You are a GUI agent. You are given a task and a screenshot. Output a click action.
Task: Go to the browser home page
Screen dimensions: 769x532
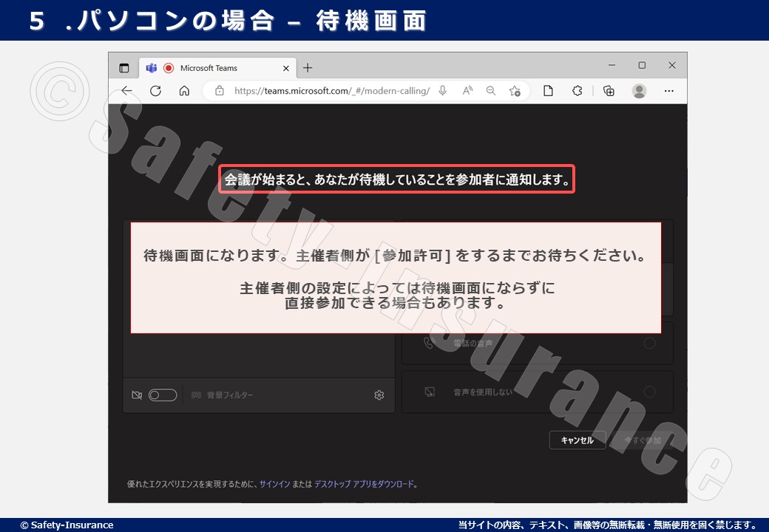click(x=184, y=91)
